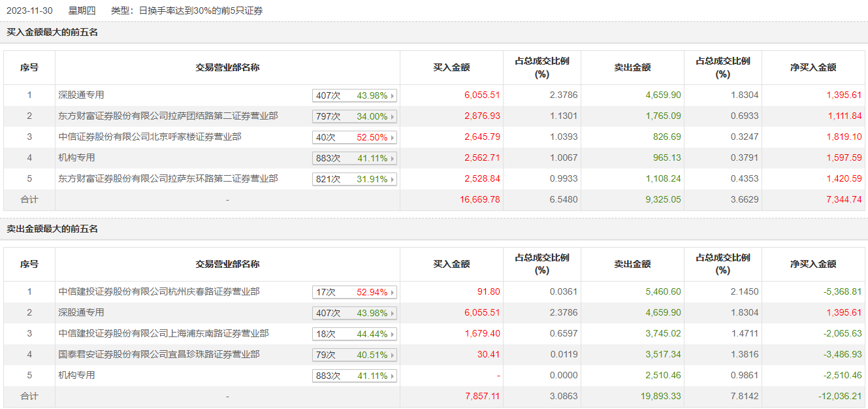This screenshot has width=868, height=409.
Task: Open 东方财富证券拉萨东环路第二证券营业部 link
Action: [x=168, y=179]
